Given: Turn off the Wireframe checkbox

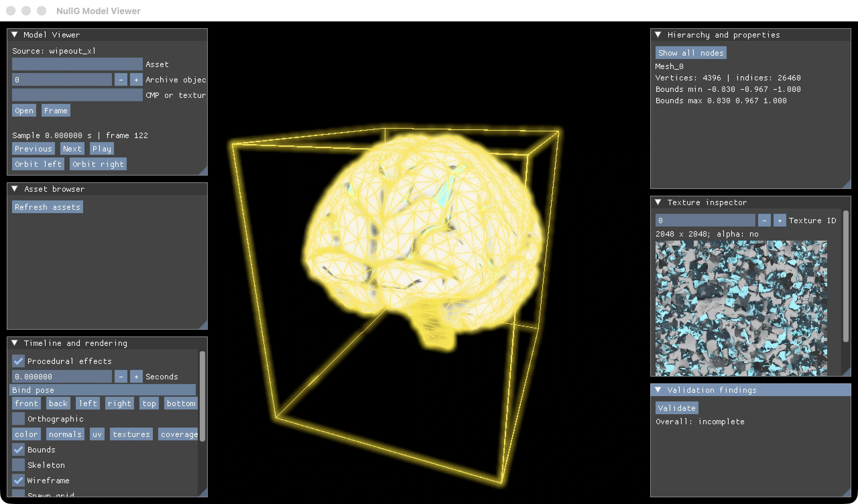Looking at the screenshot, I should click(x=18, y=481).
